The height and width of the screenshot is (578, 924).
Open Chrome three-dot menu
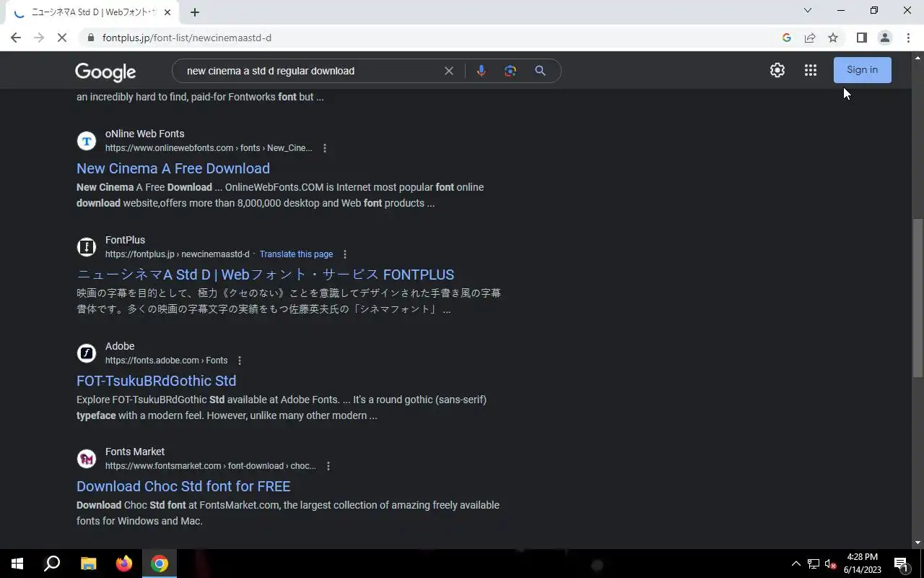pos(908,38)
